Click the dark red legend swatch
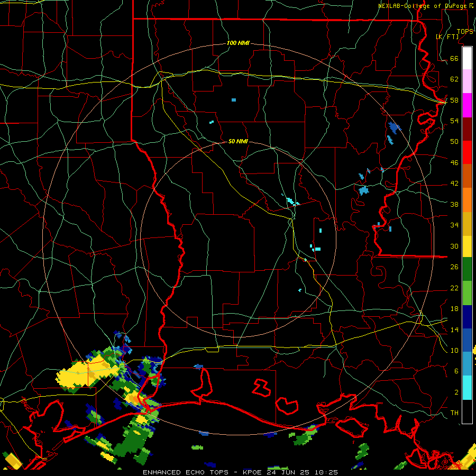The height and width of the screenshot is (476, 476). click(x=467, y=129)
